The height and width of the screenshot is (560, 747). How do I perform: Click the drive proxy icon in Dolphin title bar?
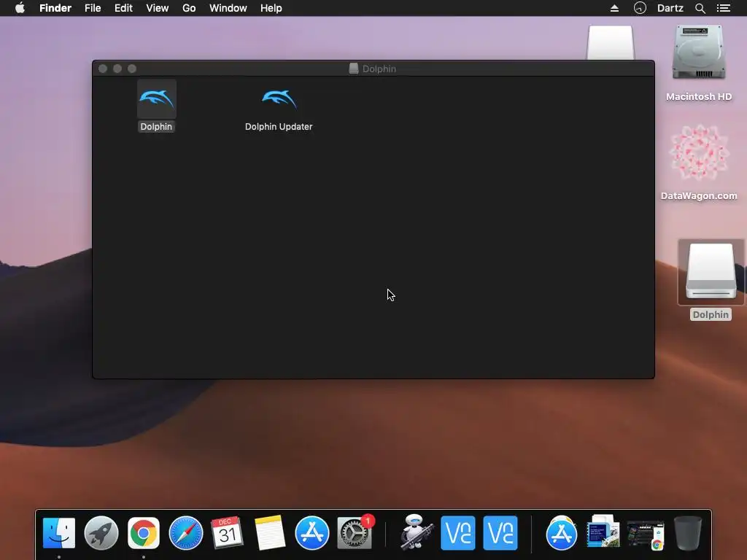pyautogui.click(x=354, y=69)
